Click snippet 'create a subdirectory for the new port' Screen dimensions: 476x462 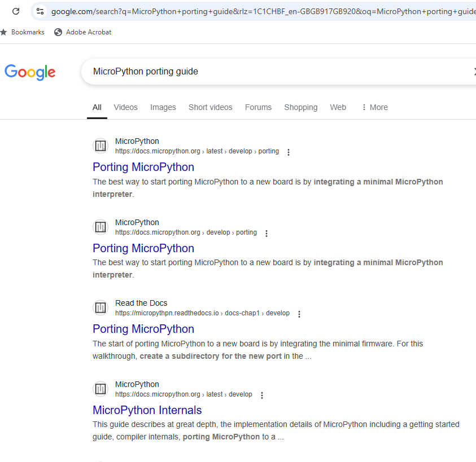[x=211, y=356]
